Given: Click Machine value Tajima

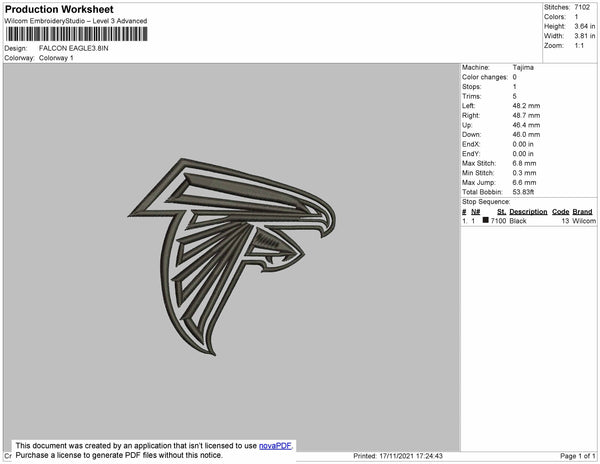Looking at the screenshot, I should point(523,67).
